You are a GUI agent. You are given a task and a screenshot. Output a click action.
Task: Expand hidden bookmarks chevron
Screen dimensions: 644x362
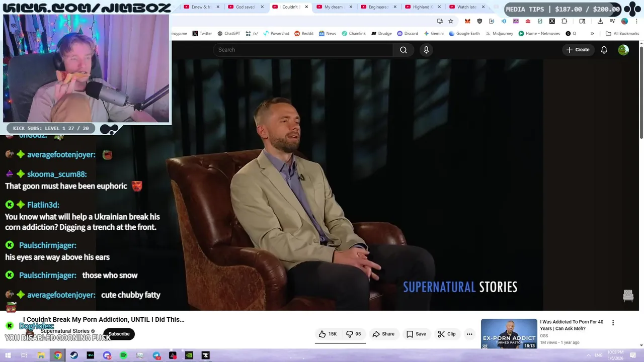pyautogui.click(x=592, y=34)
